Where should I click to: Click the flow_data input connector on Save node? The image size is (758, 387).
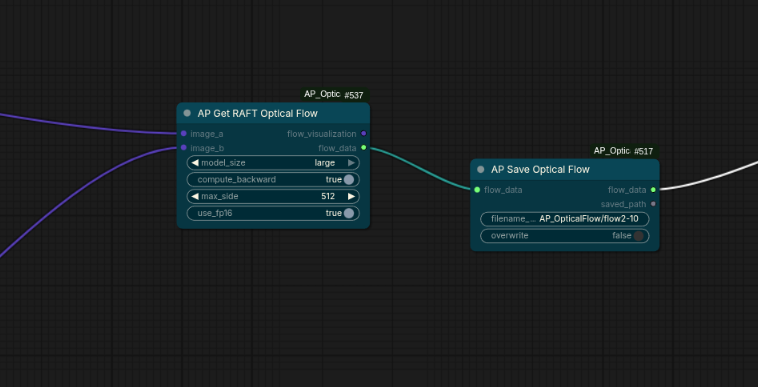tap(477, 190)
